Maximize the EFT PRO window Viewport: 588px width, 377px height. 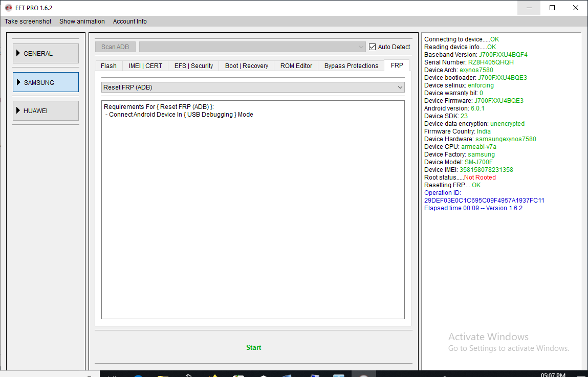coord(552,8)
